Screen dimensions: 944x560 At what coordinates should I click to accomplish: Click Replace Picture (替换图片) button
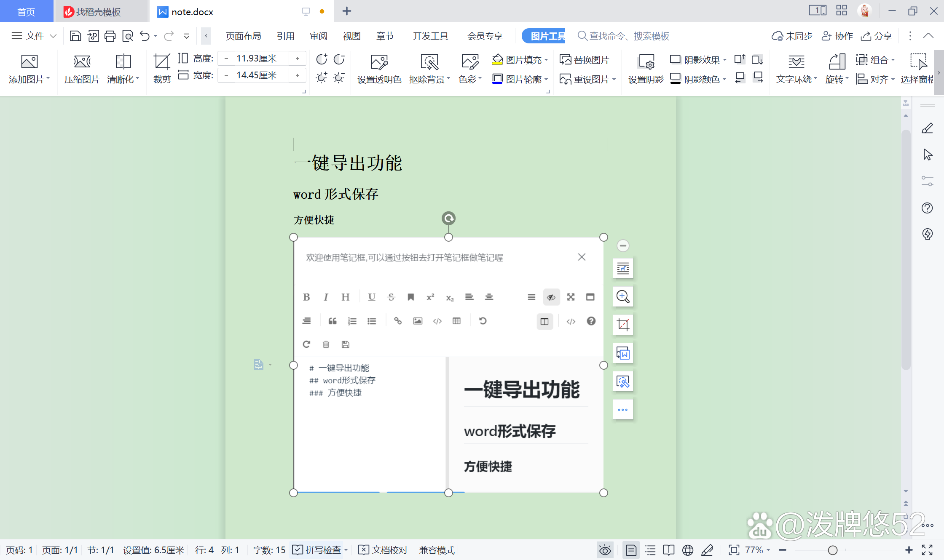point(585,60)
